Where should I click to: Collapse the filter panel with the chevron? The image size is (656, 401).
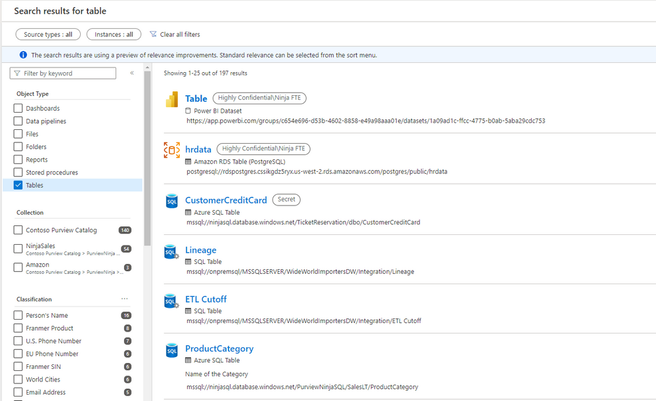pos(132,73)
